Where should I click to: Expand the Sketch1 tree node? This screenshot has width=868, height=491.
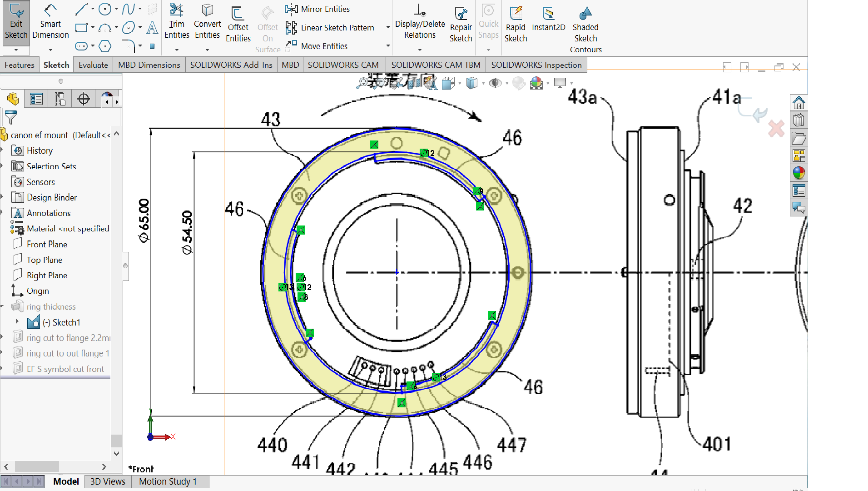pos(17,322)
